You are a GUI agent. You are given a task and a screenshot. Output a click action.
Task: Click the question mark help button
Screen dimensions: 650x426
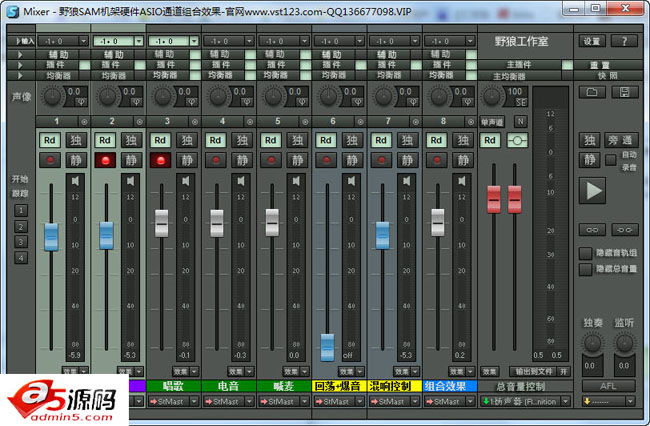[624, 41]
